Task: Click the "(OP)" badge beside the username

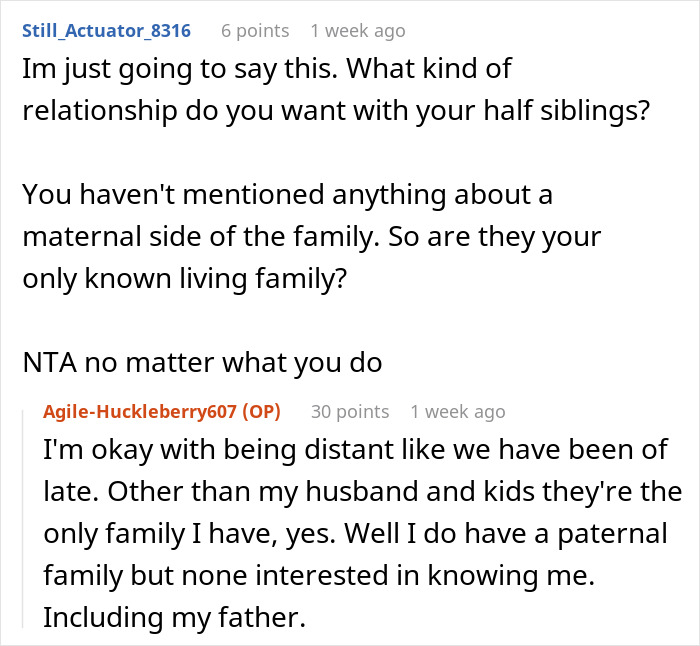Action: pyautogui.click(x=261, y=412)
